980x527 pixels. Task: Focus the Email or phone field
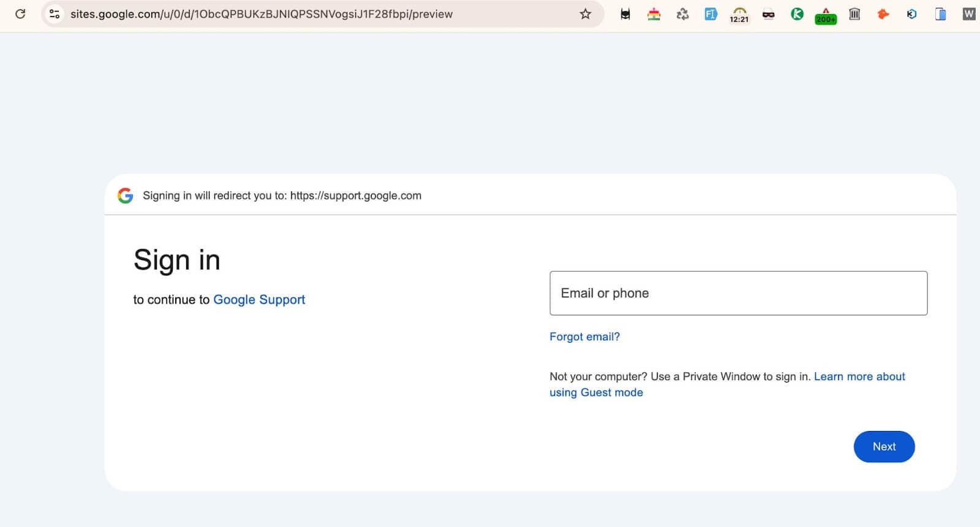coord(738,293)
